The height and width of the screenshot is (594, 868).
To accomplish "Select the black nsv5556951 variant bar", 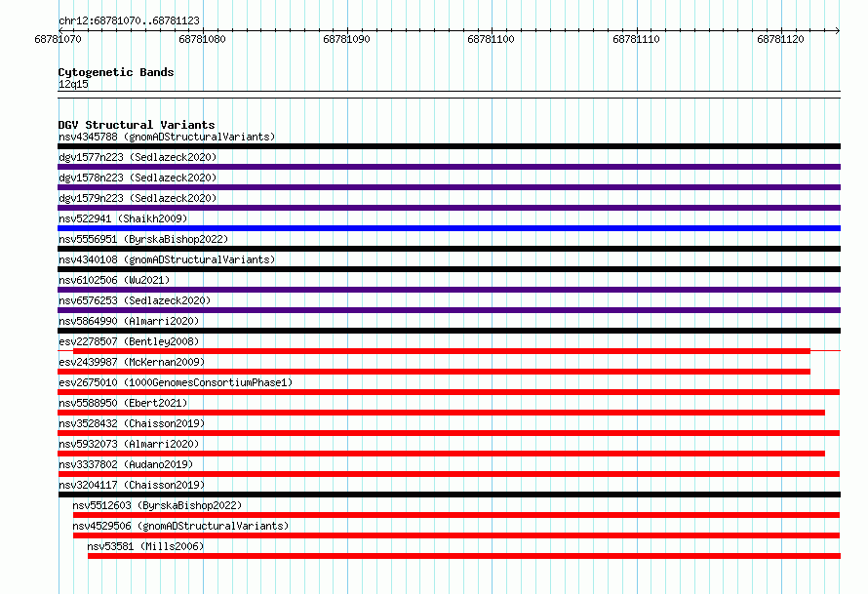I will click(x=449, y=249).
